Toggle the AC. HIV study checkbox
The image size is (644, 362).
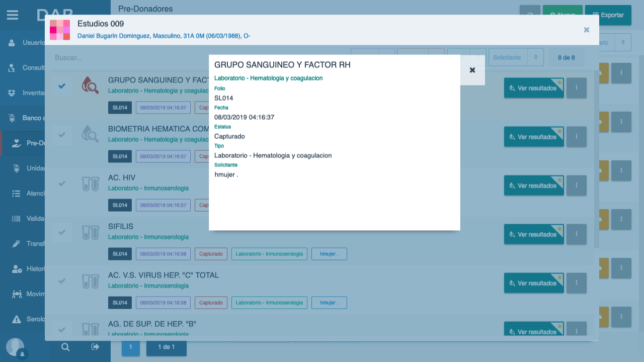pyautogui.click(x=62, y=184)
